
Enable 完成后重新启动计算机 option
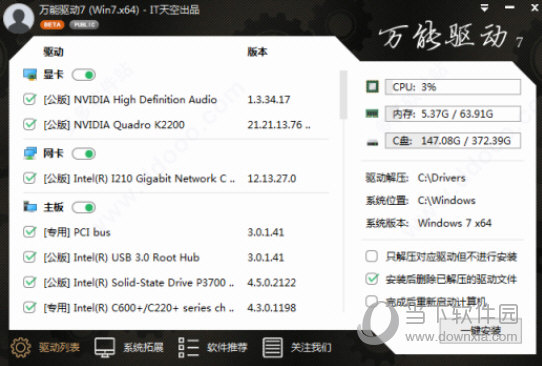(x=372, y=301)
